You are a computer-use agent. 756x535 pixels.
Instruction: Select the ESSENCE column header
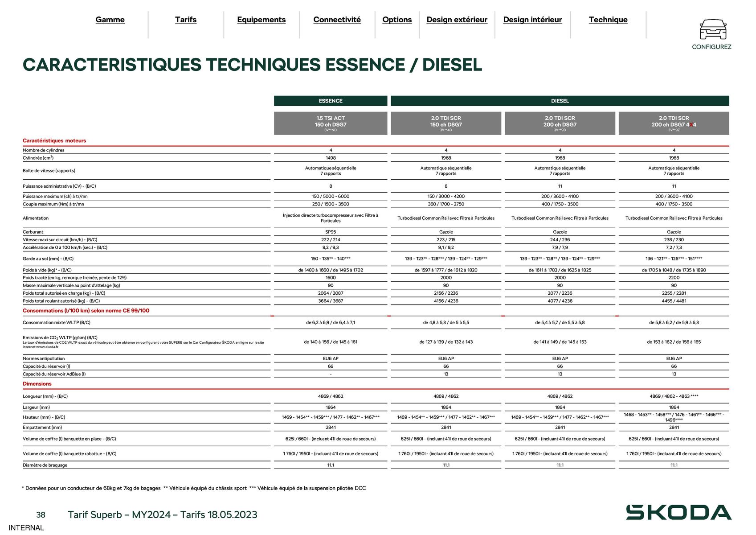(331, 101)
